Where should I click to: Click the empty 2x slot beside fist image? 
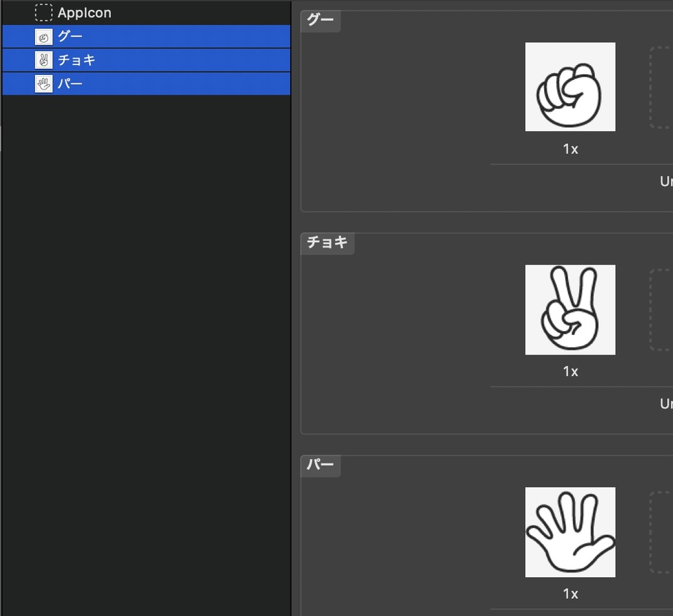[x=661, y=87]
